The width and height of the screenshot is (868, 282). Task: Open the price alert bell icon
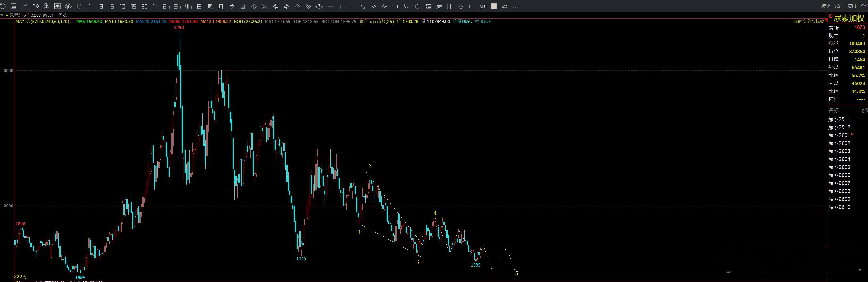pos(79,6)
